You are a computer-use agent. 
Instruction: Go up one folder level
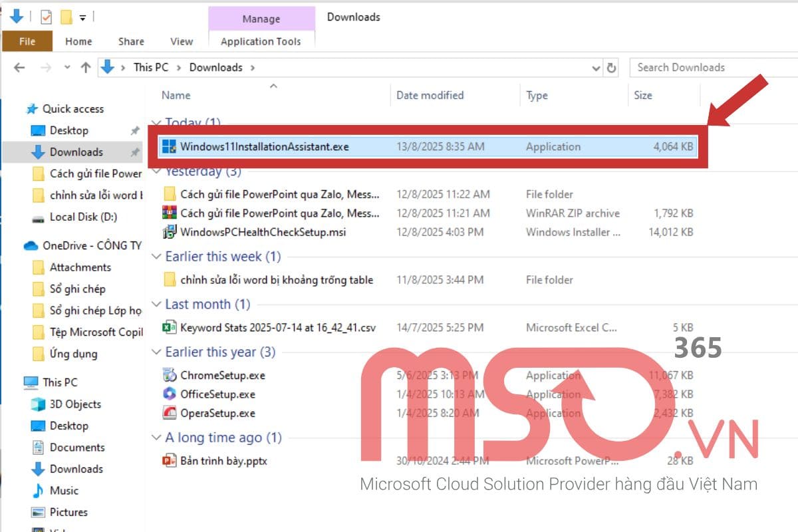(x=85, y=67)
